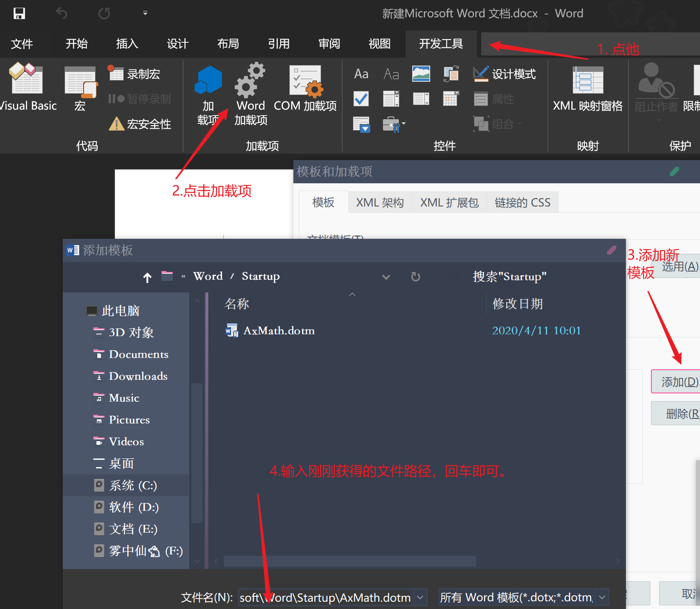Open the 视图 ribbon tab

pos(379,44)
